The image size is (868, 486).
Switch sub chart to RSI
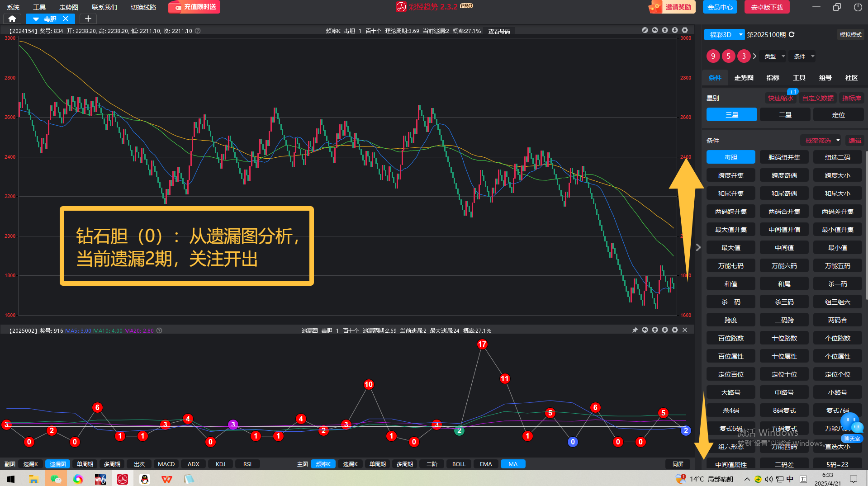[247, 464]
